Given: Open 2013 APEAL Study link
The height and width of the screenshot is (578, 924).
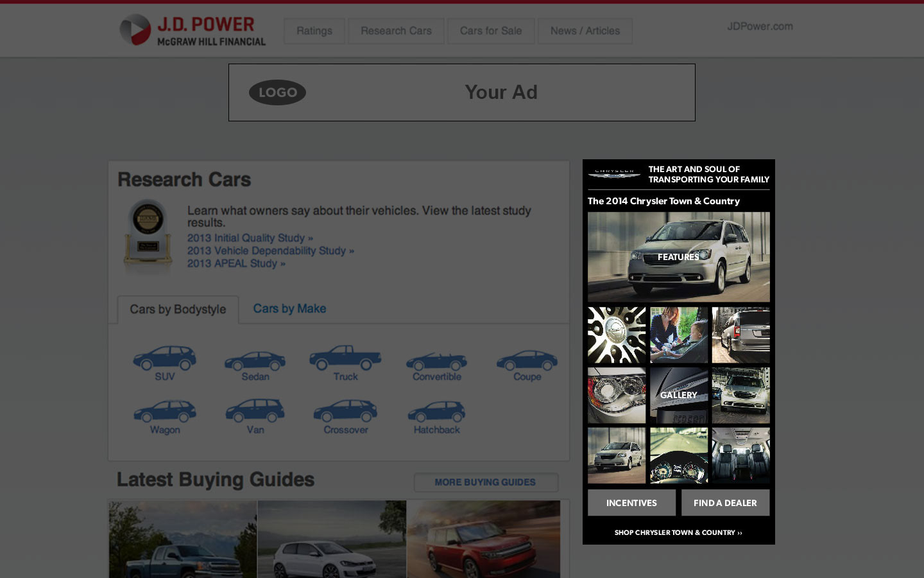Looking at the screenshot, I should pos(236,263).
